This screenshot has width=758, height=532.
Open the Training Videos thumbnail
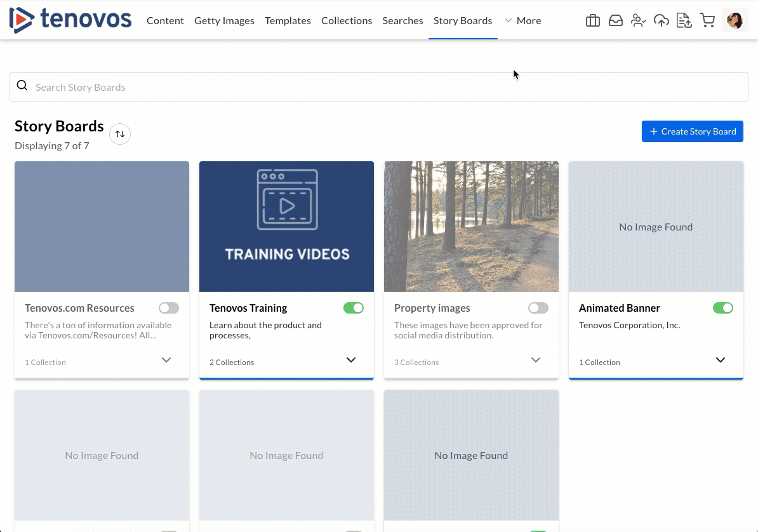point(287,227)
